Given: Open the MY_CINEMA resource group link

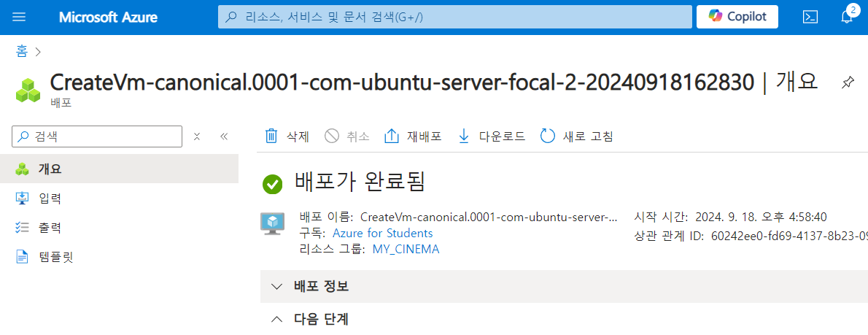Looking at the screenshot, I should click(x=406, y=249).
